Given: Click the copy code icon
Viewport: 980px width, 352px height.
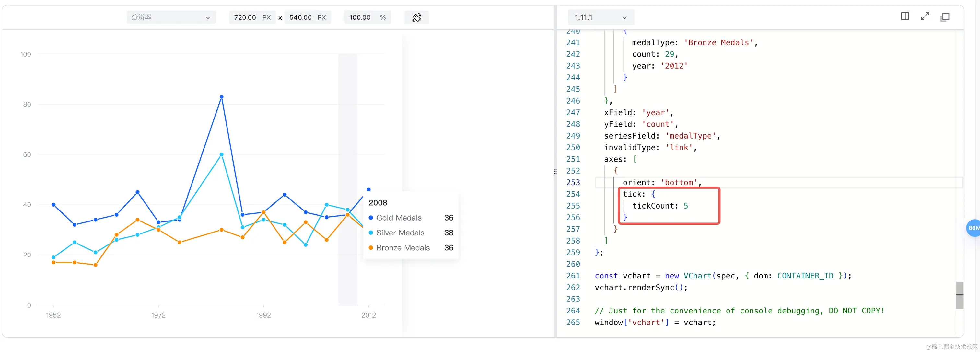Looking at the screenshot, I should coord(945,17).
